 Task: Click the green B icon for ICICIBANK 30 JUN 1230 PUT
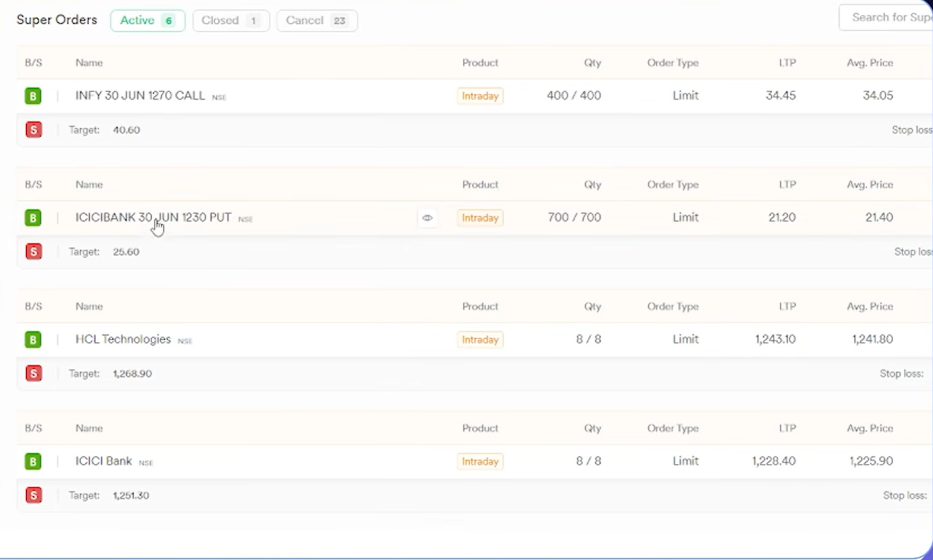point(33,218)
